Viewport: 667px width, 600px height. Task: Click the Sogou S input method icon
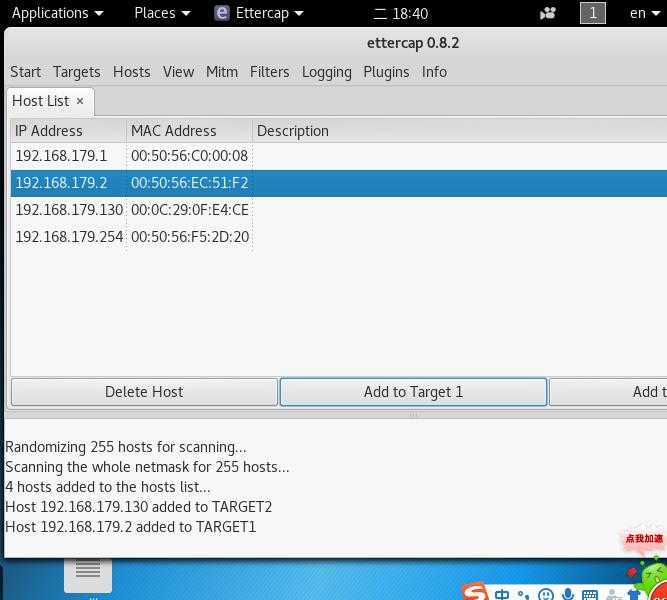pyautogui.click(x=475, y=591)
